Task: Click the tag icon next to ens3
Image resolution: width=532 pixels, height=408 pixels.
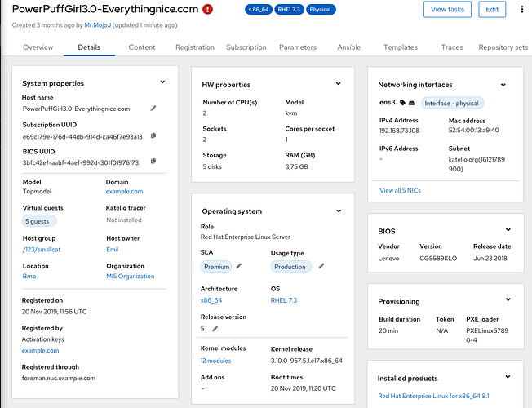Action: click(x=402, y=103)
